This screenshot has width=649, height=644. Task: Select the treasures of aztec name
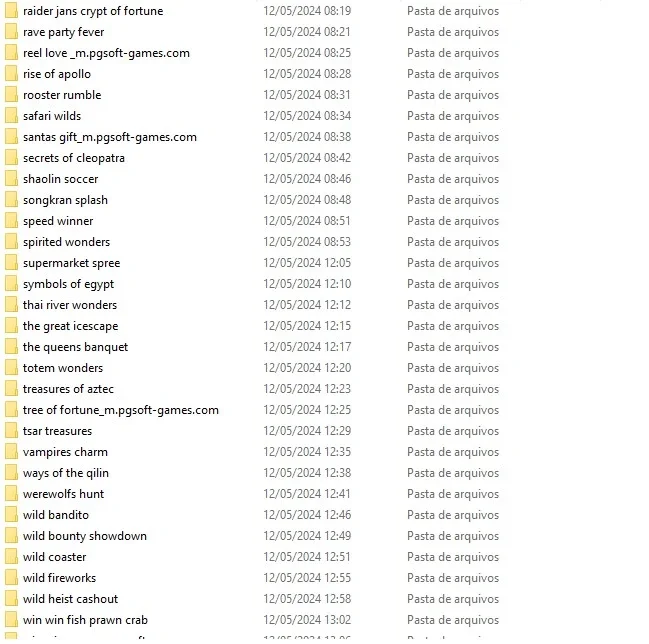click(x=68, y=389)
